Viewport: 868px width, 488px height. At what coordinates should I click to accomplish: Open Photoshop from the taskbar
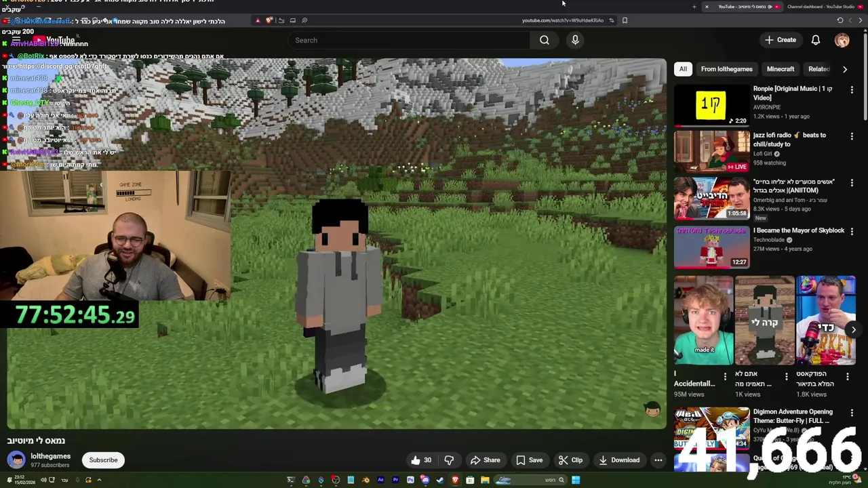point(410,480)
